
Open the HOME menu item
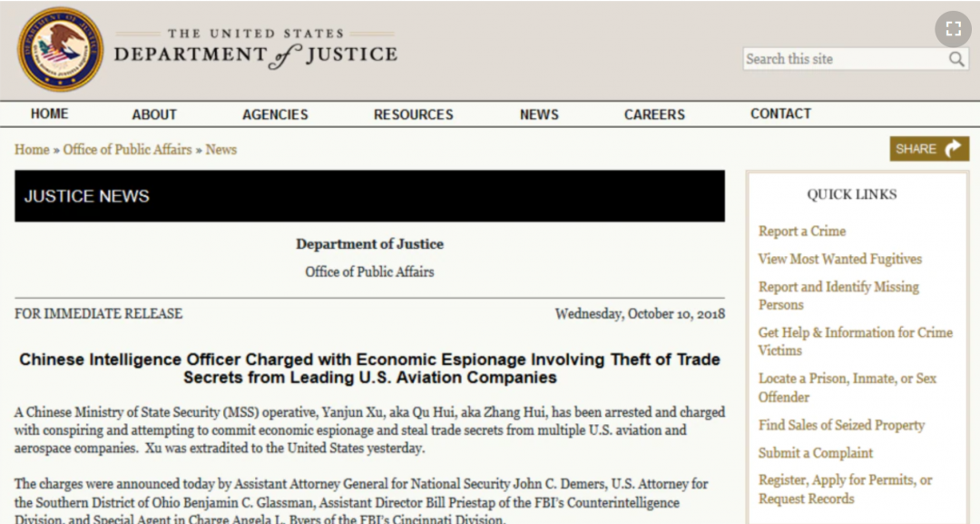(x=49, y=114)
